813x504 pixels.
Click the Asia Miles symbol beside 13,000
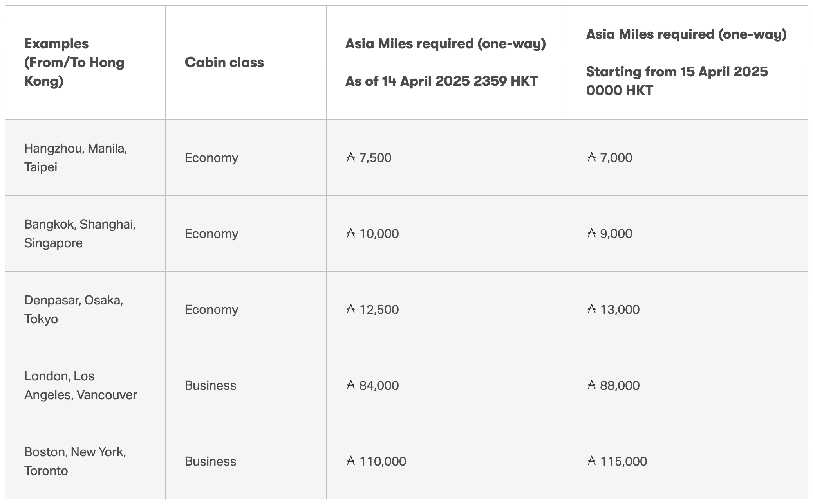coord(591,309)
